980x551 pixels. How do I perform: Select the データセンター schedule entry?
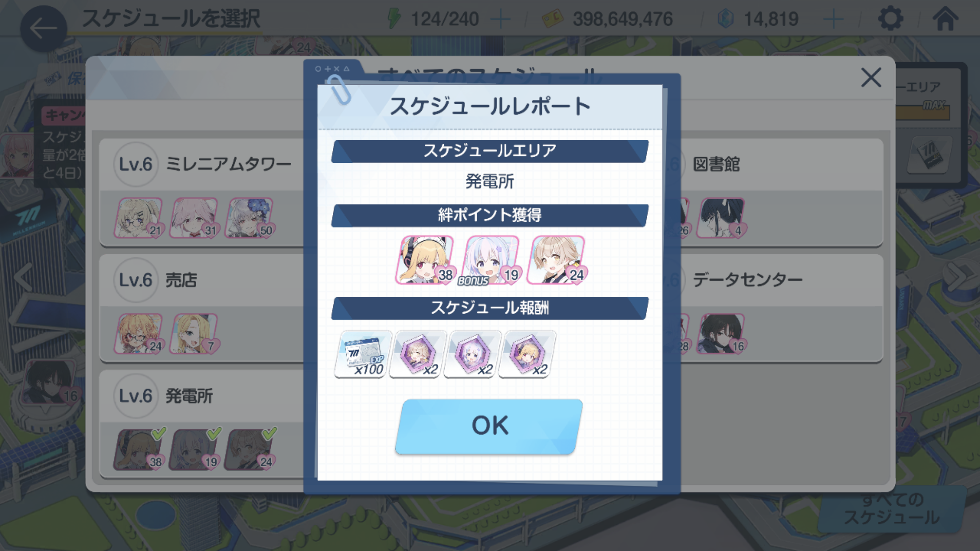pyautogui.click(x=781, y=308)
